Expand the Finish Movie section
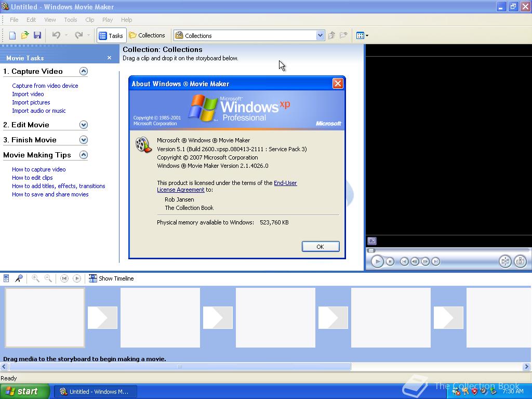 [84, 140]
